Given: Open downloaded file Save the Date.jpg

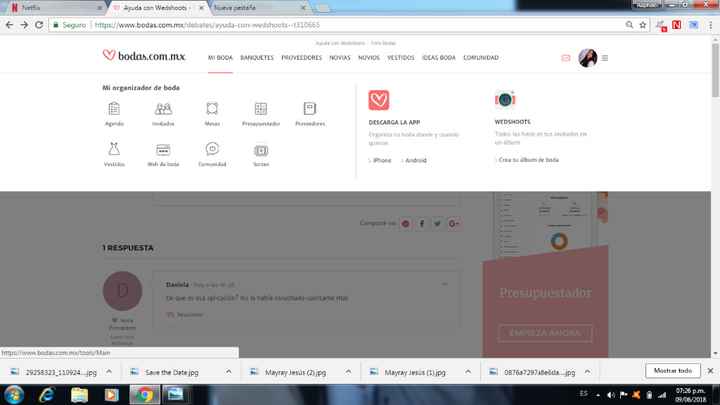Looking at the screenshot, I should (172, 372).
